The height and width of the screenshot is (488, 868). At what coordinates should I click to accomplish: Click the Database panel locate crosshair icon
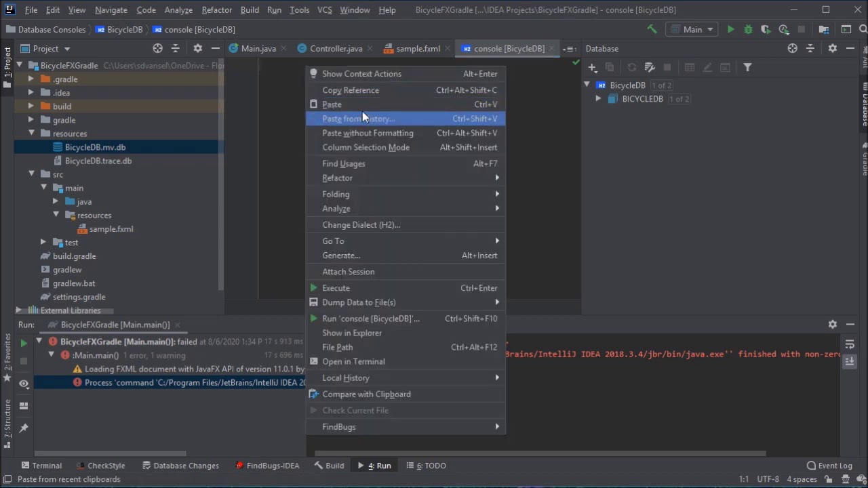[792, 48]
